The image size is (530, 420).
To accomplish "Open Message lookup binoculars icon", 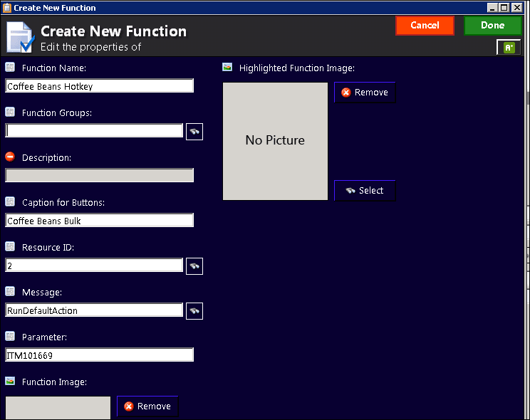I will click(194, 311).
